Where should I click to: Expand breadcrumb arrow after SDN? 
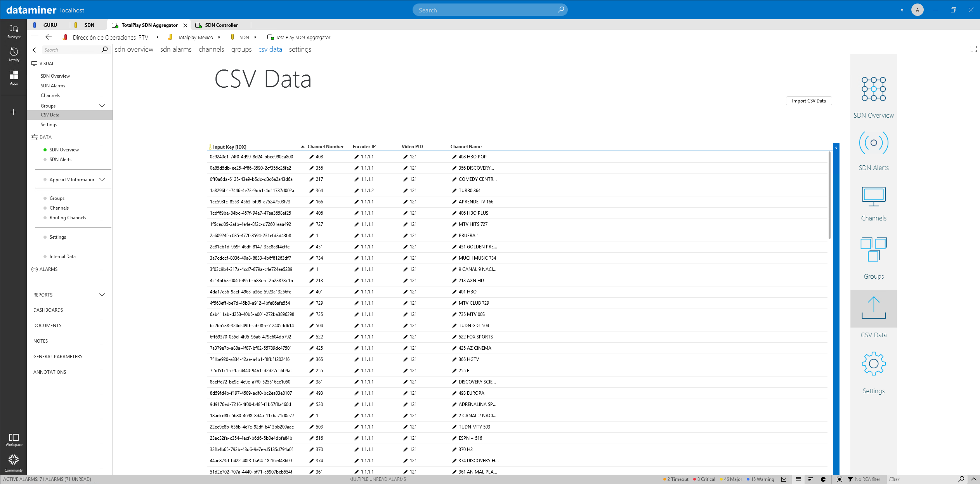[x=255, y=37]
